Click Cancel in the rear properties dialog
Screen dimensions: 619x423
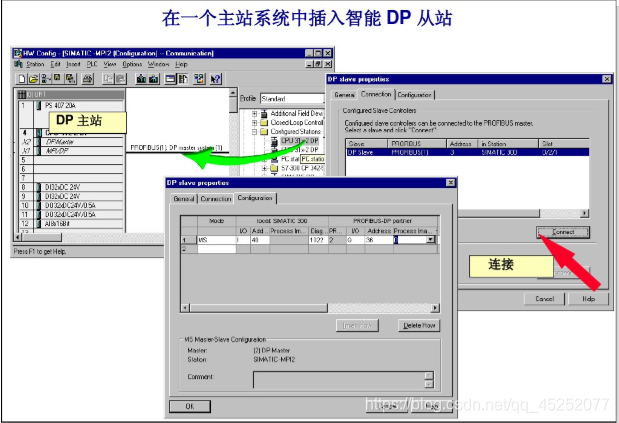coord(544,299)
